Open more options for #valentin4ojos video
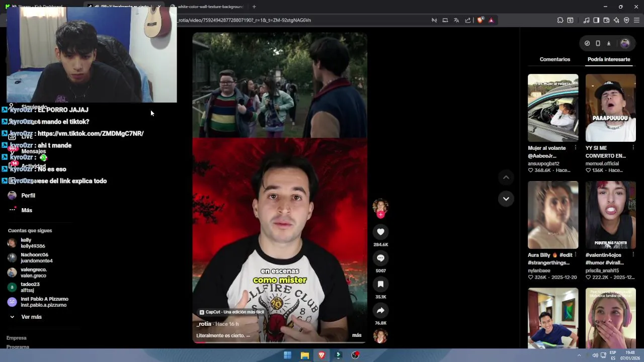Screen dimensions: 644x362 point(633,255)
